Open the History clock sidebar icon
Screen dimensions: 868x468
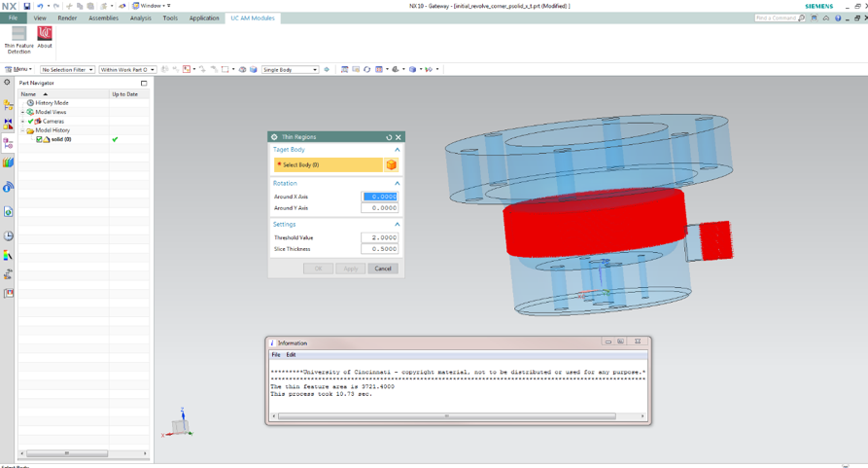[x=8, y=235]
